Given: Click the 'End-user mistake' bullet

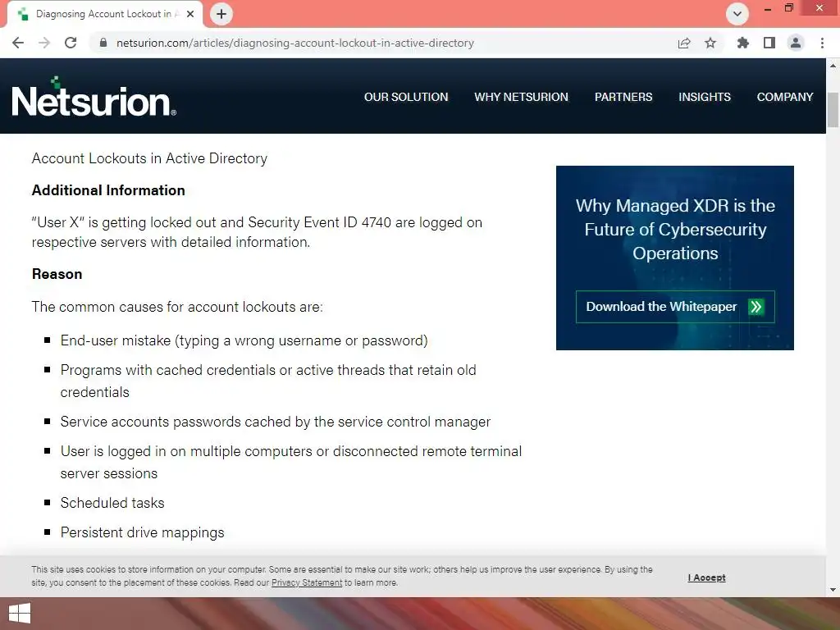Looking at the screenshot, I should [x=244, y=340].
